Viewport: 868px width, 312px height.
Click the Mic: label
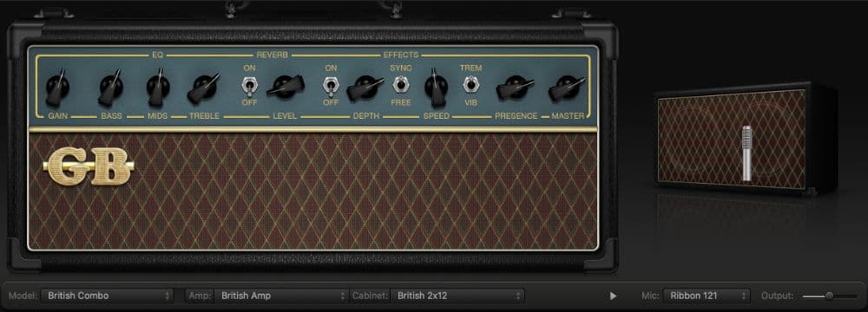pyautogui.click(x=650, y=296)
